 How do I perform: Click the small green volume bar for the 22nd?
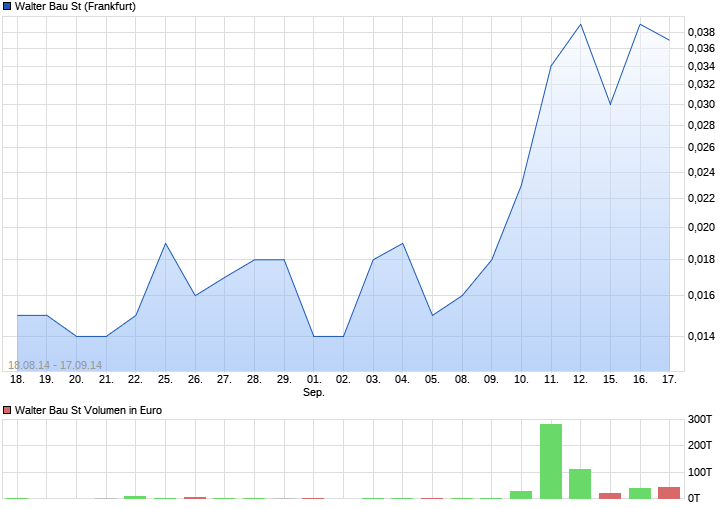[x=135, y=497]
